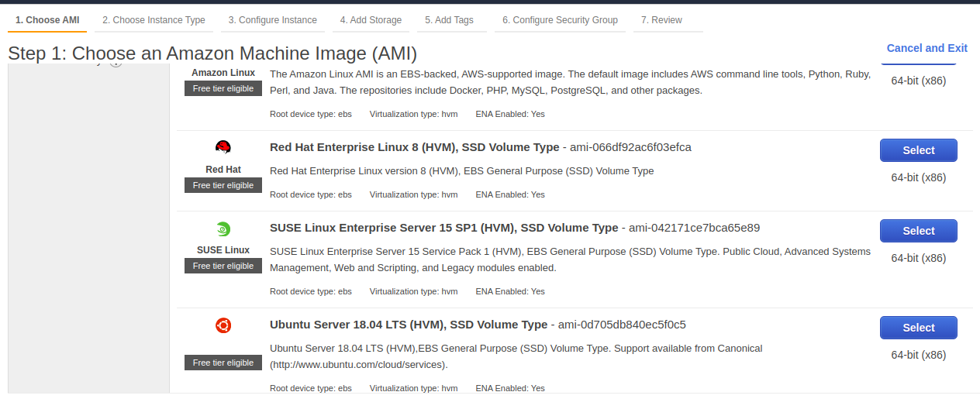
Task: Open the Add Tags step
Action: [x=449, y=20]
